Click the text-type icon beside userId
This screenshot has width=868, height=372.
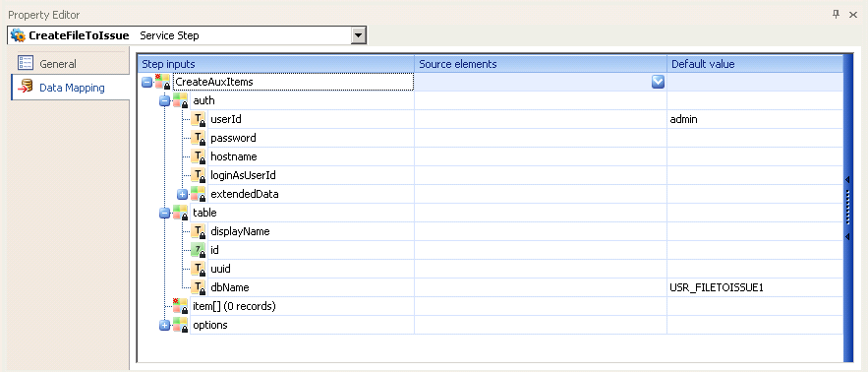pos(199,119)
